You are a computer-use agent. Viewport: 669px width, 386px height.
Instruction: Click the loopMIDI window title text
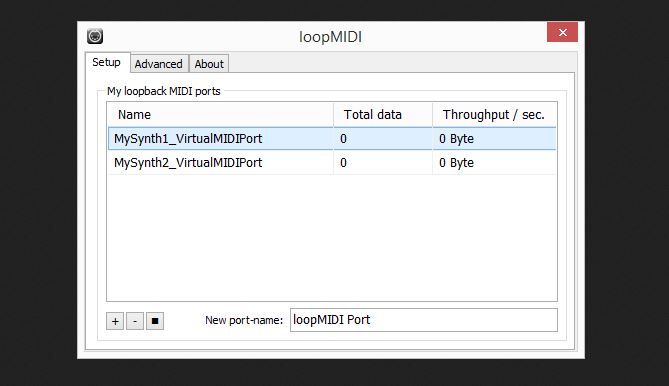(x=330, y=37)
